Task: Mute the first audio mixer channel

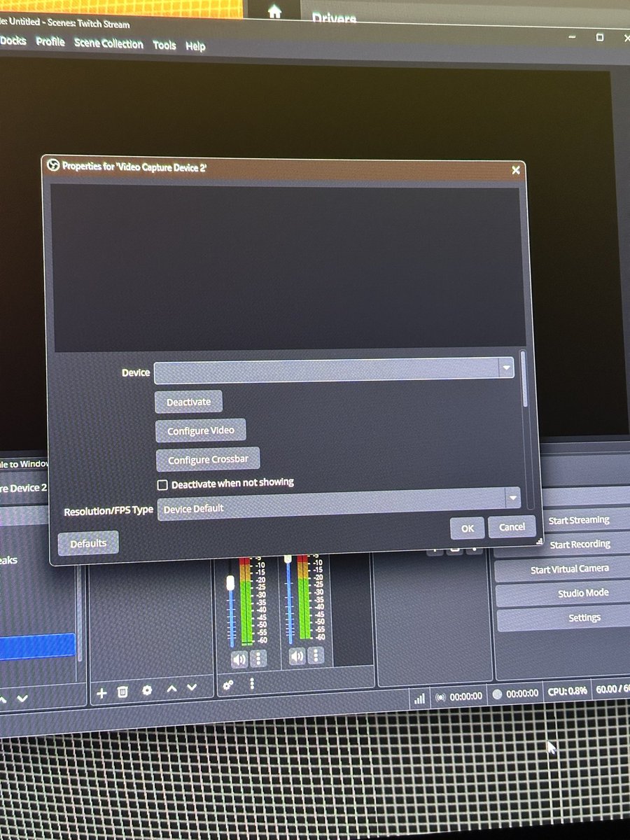Action: tap(239, 659)
